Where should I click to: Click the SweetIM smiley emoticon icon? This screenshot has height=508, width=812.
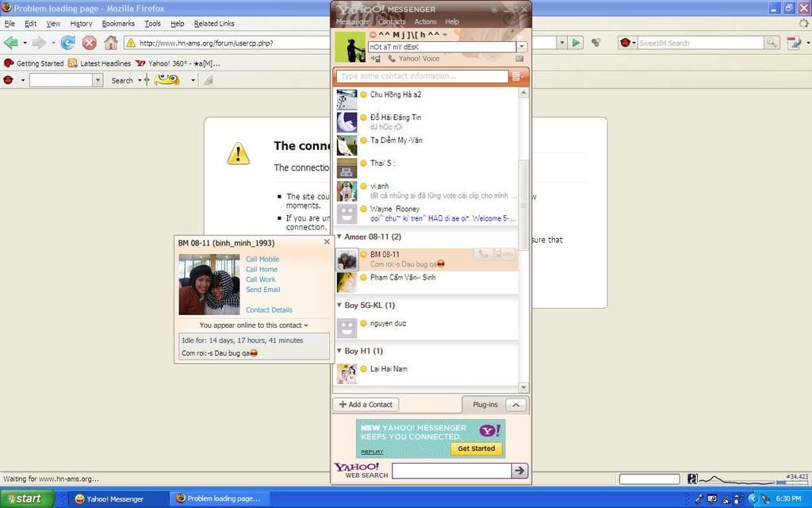pyautogui.click(x=167, y=79)
